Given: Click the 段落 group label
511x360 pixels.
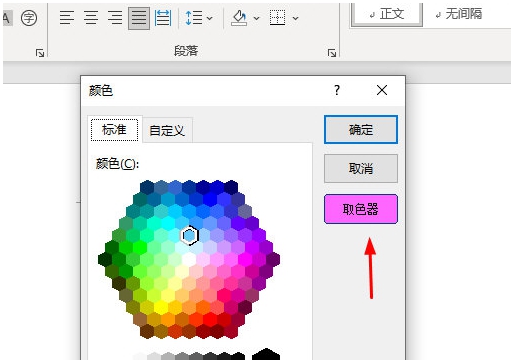Looking at the screenshot, I should tap(186, 51).
